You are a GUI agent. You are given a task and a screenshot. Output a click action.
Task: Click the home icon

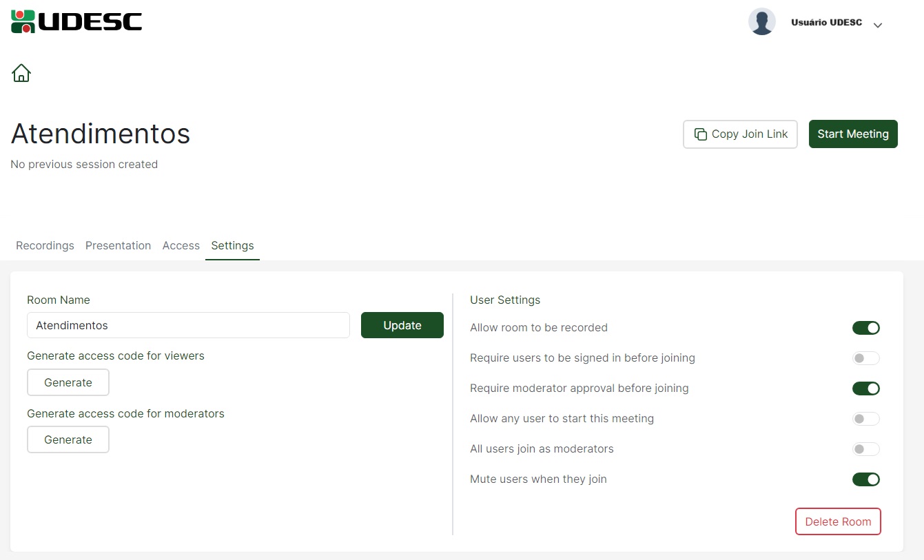21,72
